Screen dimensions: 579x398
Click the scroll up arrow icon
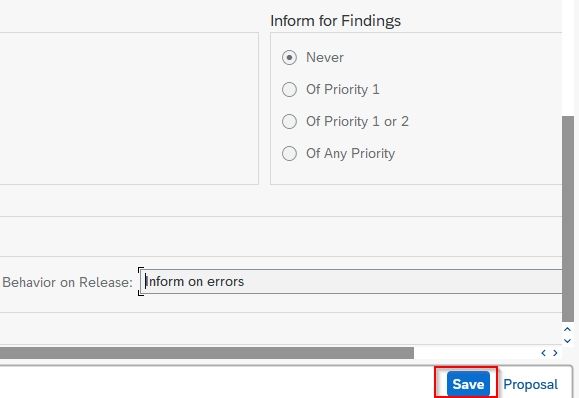(568, 329)
